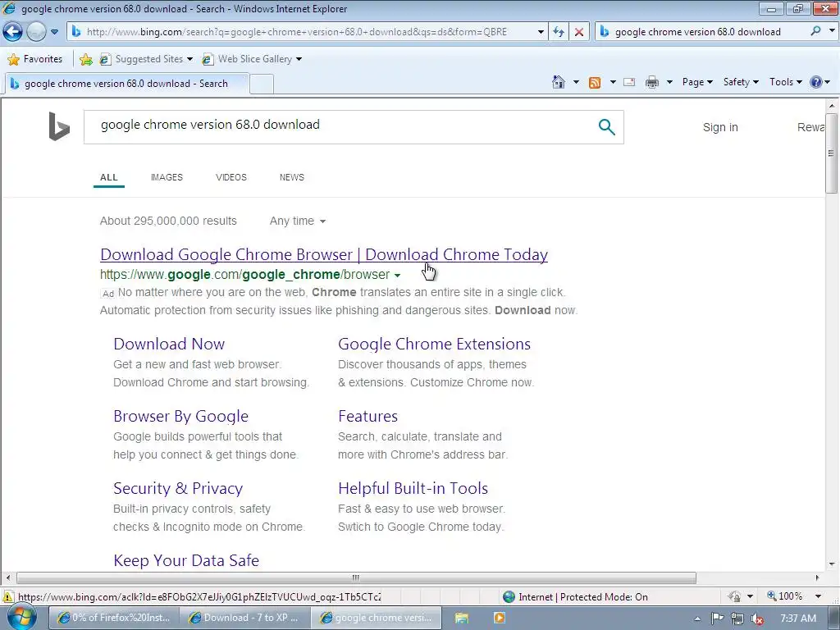Expand the address bar autocomplete dropdown
This screenshot has height=630, width=840.
541,32
